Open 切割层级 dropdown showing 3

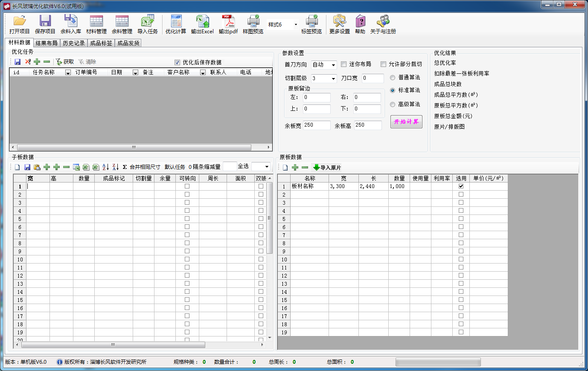333,78
